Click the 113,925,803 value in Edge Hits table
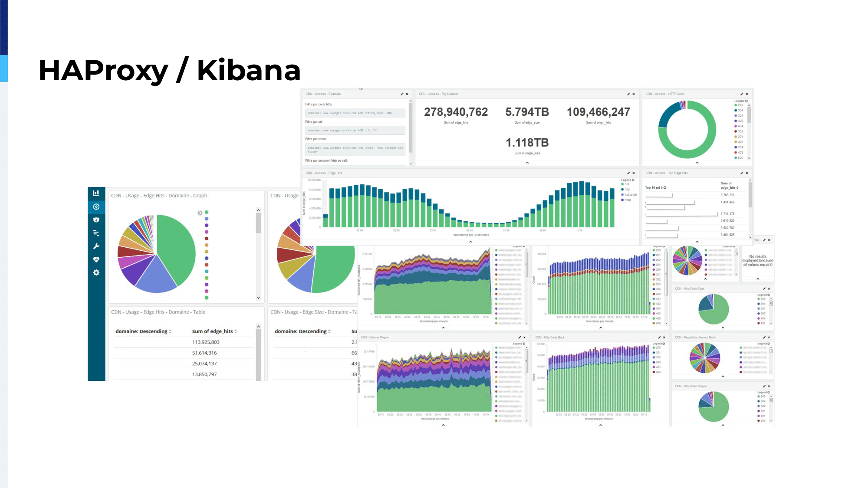 (206, 342)
